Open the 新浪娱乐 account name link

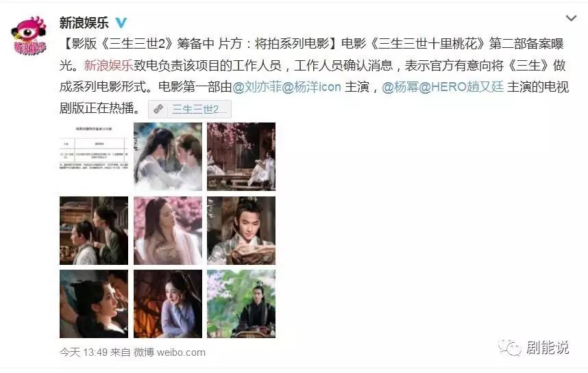84,23
